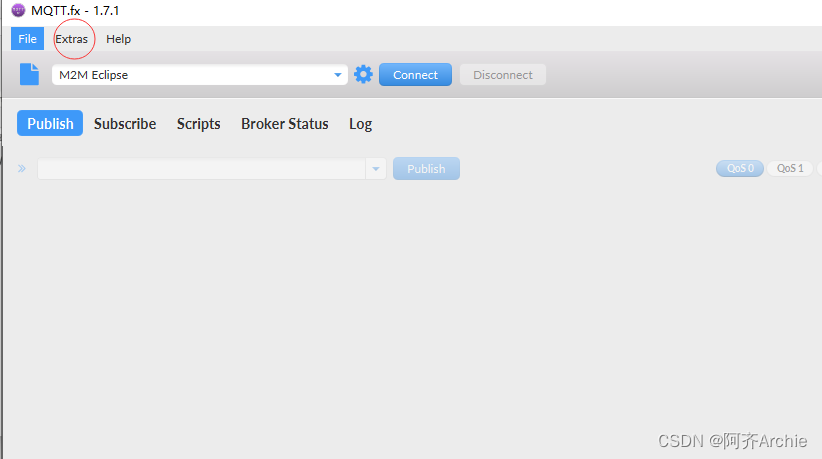Select the QoS 1 option
Screen dimensions: 822x459
[x=790, y=168]
